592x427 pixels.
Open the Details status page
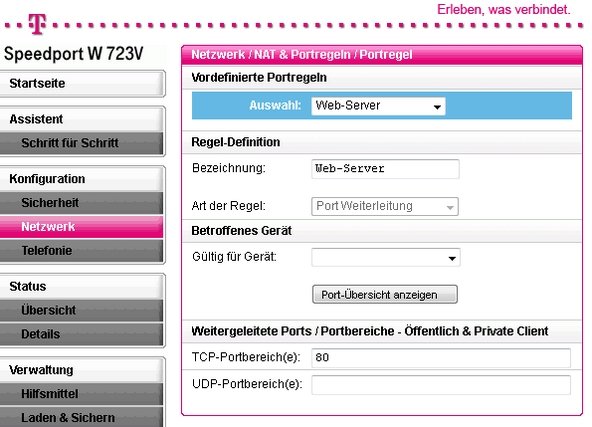click(82, 334)
